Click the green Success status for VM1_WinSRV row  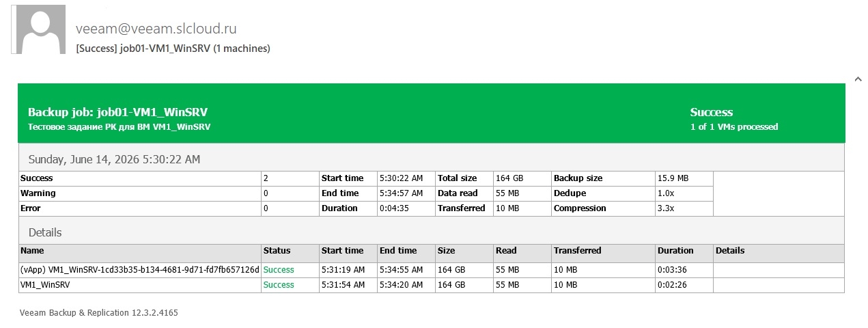[x=279, y=285]
